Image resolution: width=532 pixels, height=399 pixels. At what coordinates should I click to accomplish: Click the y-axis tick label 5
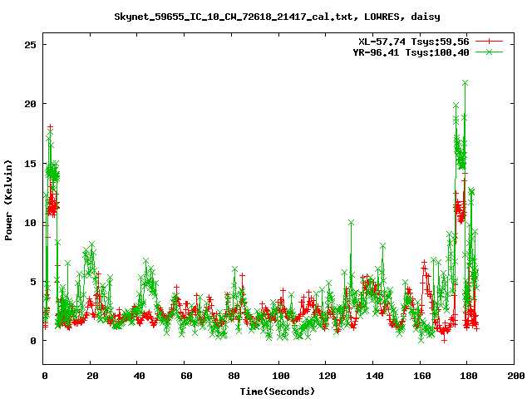click(x=33, y=282)
